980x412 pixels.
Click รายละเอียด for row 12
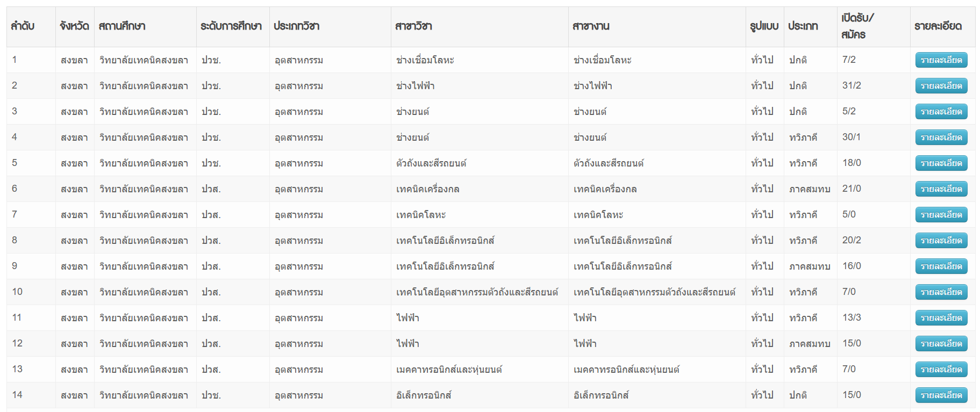pos(941,344)
